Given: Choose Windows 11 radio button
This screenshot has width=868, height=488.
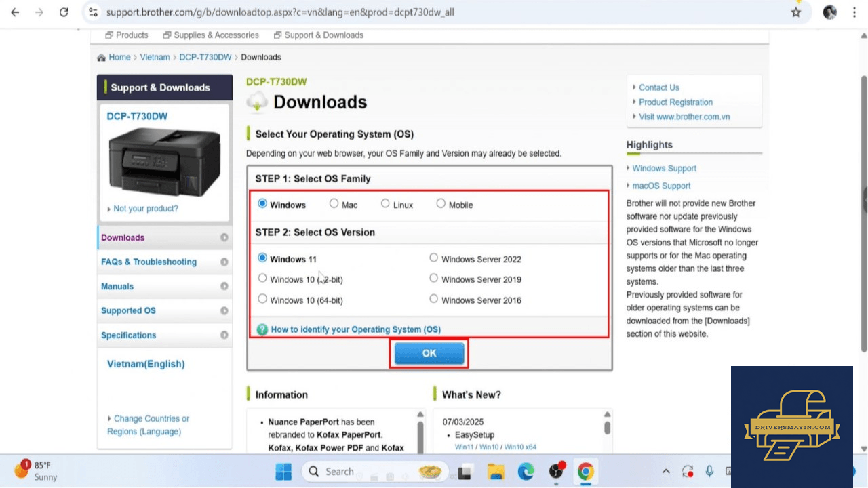Looking at the screenshot, I should 262,258.
